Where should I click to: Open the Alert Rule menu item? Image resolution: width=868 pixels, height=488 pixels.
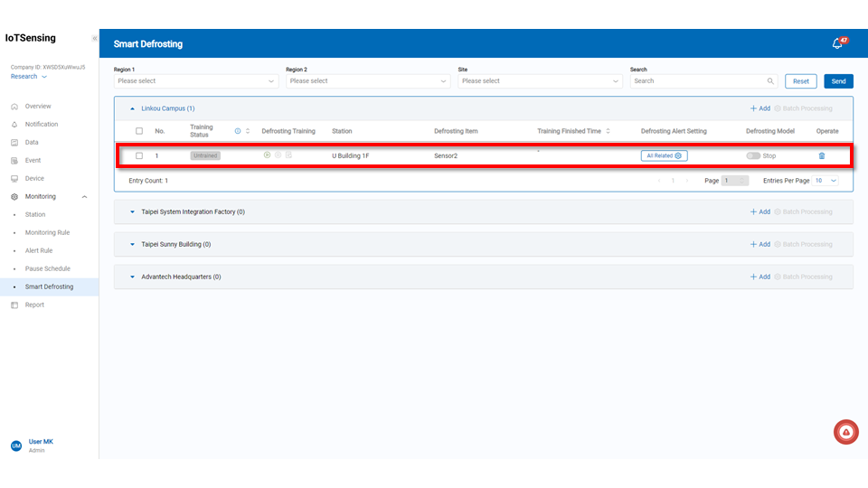pos(39,250)
